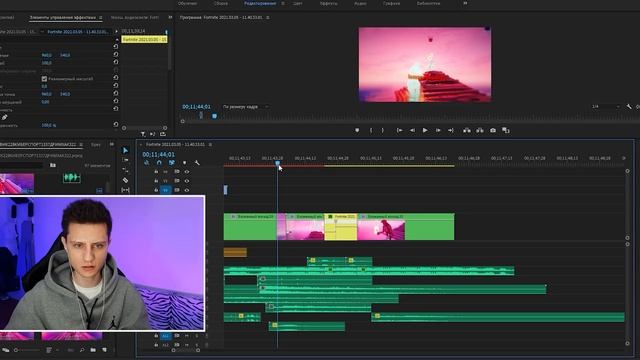Add marker in Program monitor
Viewport: 640px width, 360px height.
coord(357,130)
